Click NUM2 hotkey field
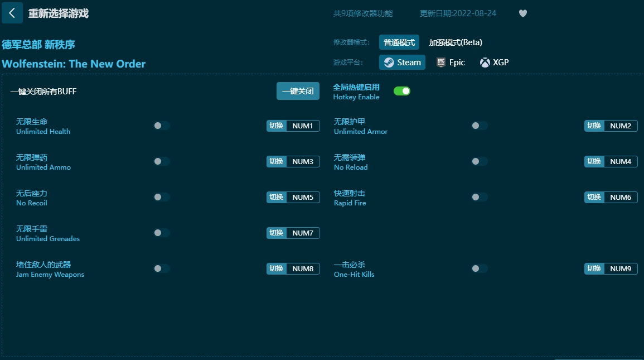Viewport: 644px width, 360px height. [x=621, y=126]
